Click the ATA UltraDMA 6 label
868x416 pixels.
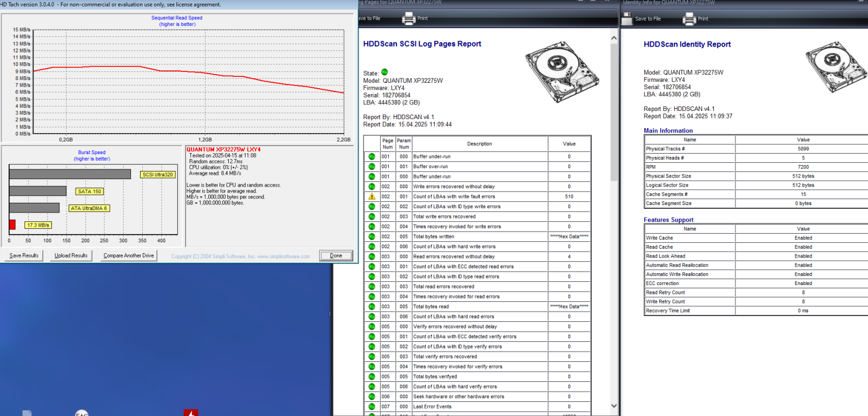(x=89, y=208)
